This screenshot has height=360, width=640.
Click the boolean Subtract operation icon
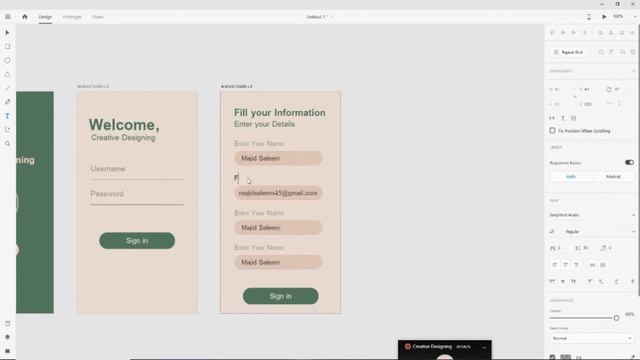click(x=611, y=52)
